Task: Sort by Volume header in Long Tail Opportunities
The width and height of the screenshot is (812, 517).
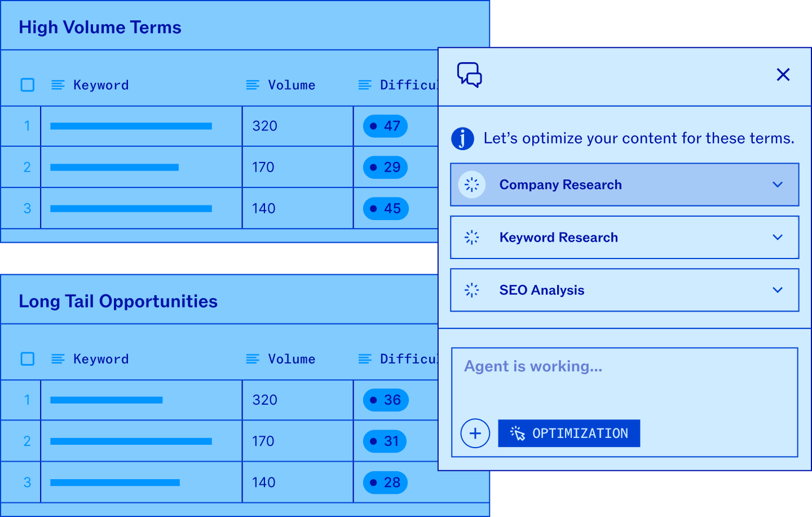Action: (292, 359)
